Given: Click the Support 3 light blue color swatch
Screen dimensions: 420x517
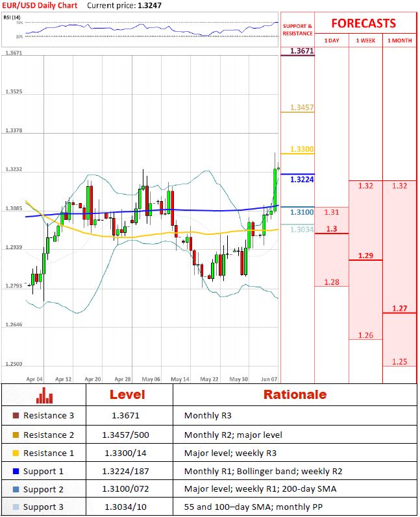Looking at the screenshot, I should (x=16, y=507).
